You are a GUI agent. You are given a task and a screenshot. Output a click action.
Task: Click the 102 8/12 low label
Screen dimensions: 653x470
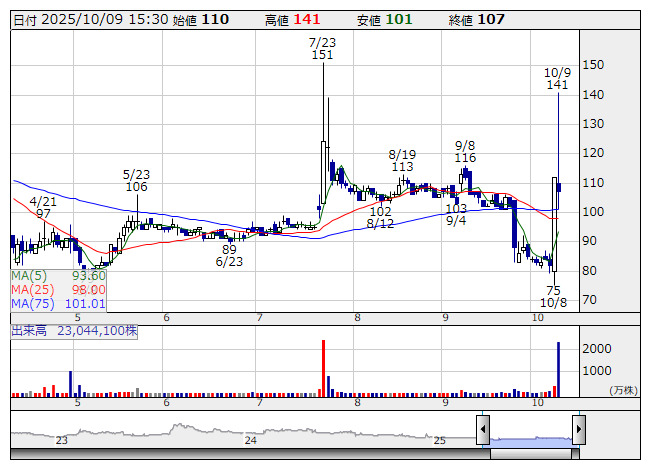380,218
